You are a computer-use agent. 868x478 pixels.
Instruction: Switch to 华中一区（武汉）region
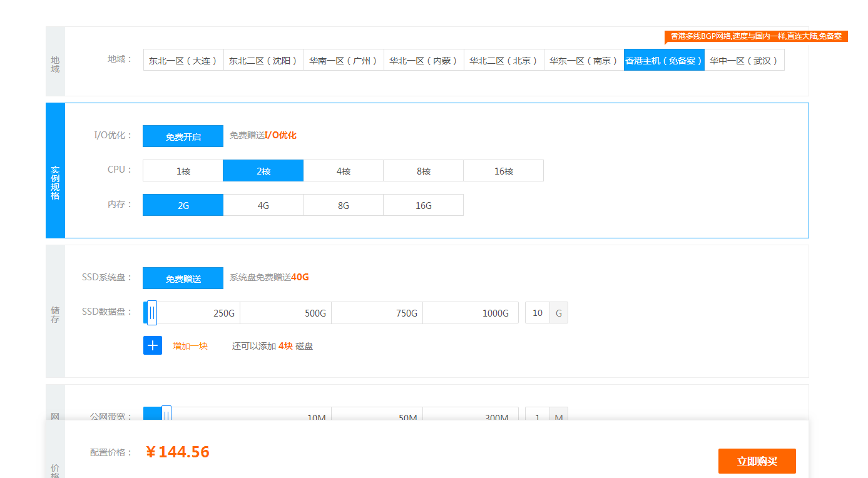(x=745, y=60)
